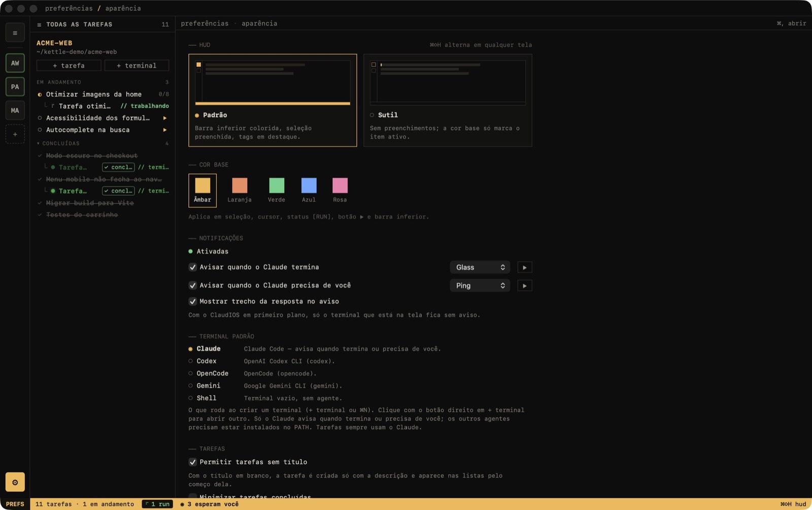This screenshot has width=812, height=510.
Task: Click the 3 esperam você status entry
Action: point(210,504)
